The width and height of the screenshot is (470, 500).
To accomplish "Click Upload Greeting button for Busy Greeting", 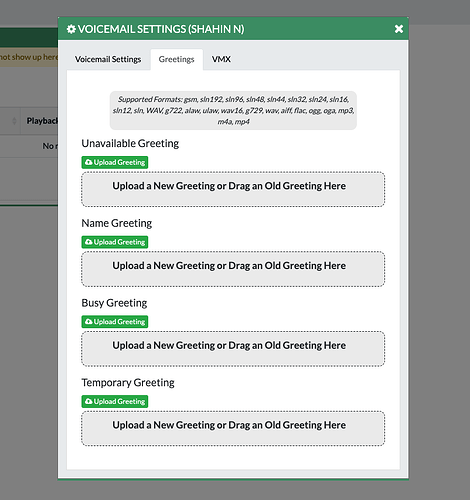I will pyautogui.click(x=115, y=322).
